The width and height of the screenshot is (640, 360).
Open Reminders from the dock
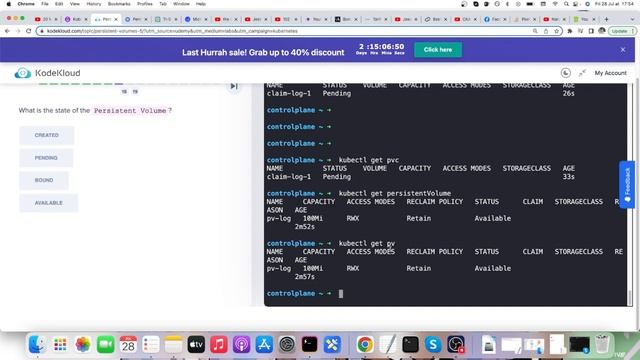[x=151, y=344]
